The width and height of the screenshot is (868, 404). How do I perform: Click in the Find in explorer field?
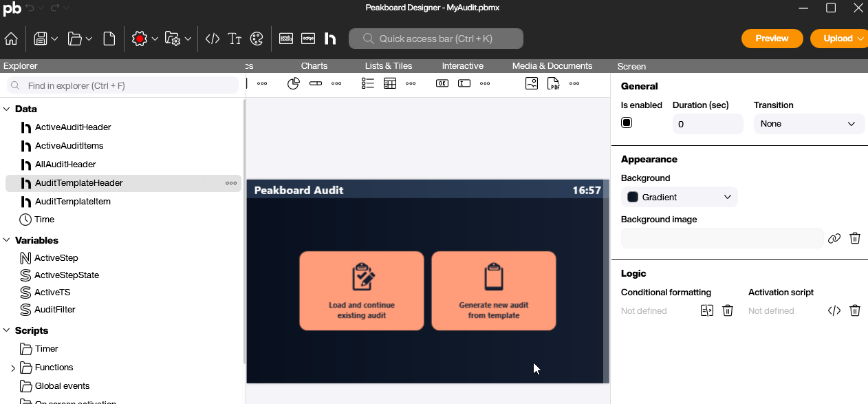(122, 85)
